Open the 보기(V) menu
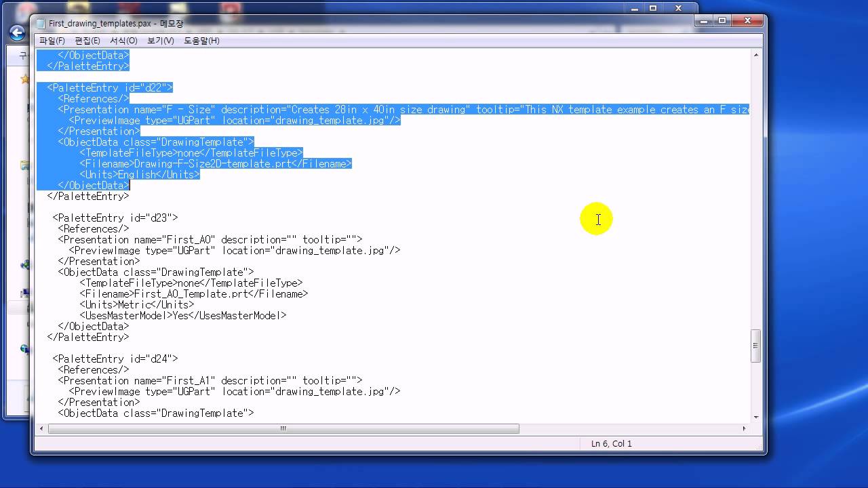868x488 pixels. tap(160, 41)
